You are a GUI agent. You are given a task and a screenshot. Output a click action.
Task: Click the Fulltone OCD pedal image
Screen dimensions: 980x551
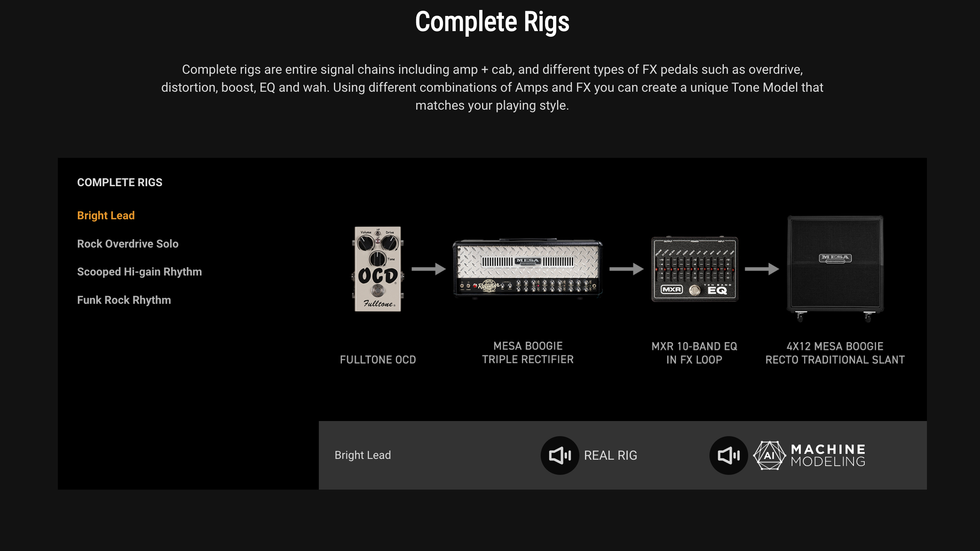point(378,269)
